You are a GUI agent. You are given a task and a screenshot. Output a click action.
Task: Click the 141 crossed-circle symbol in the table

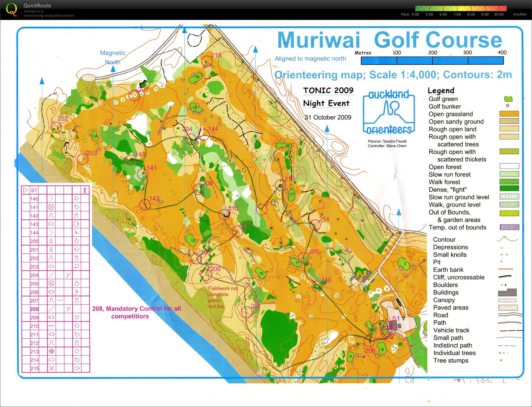click(51, 207)
